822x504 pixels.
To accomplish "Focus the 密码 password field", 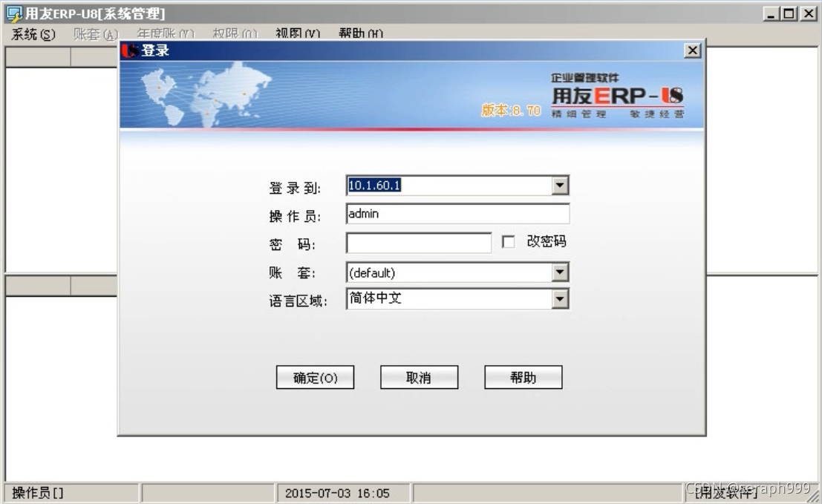I will point(418,243).
